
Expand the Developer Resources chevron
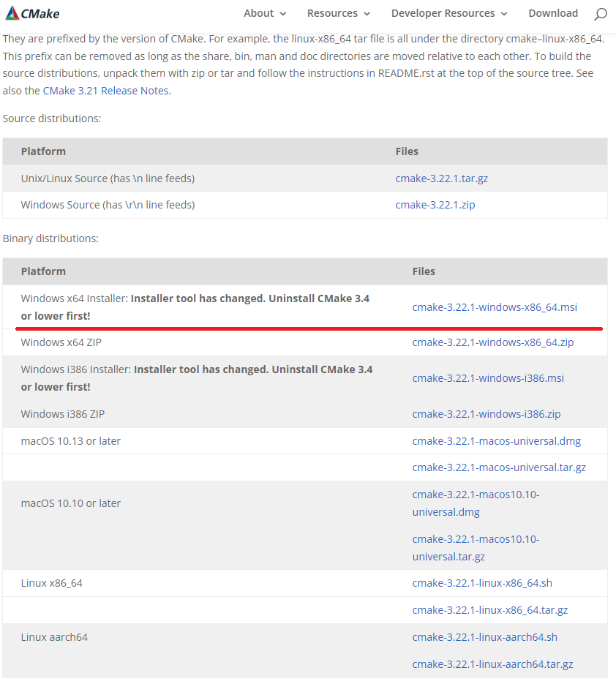coord(504,14)
